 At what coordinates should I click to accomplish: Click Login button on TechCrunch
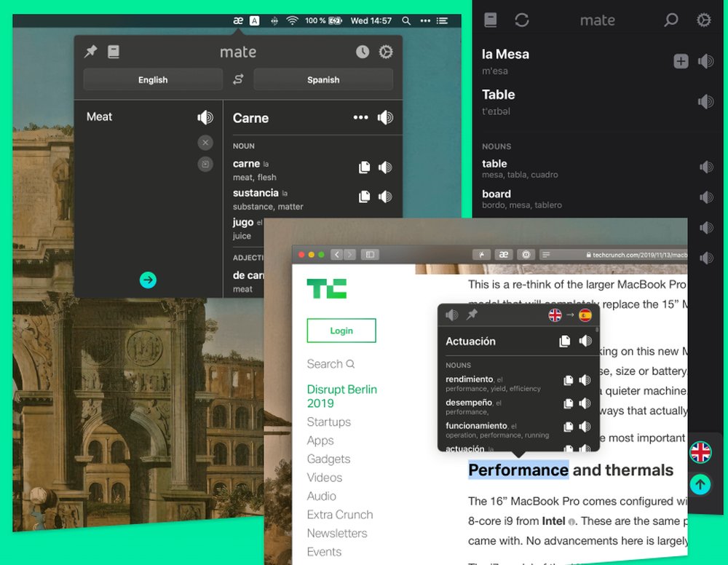(341, 331)
